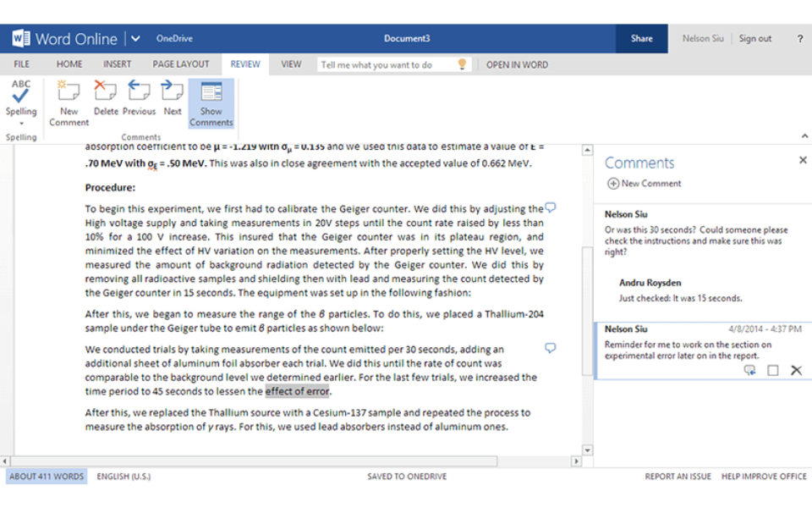Go to Previous comment
Viewport: 812px width, 508px height.
tap(139, 98)
